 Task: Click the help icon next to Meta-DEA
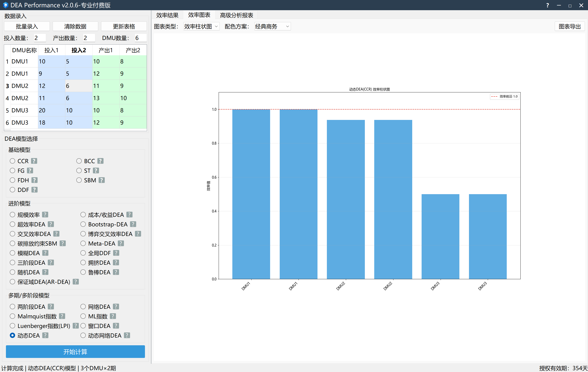(121, 244)
